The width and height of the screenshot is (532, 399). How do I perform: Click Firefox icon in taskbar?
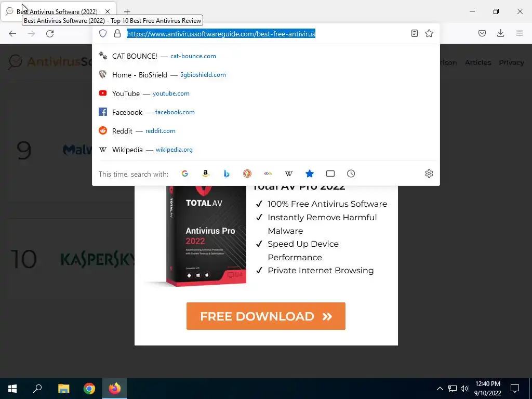(115, 389)
